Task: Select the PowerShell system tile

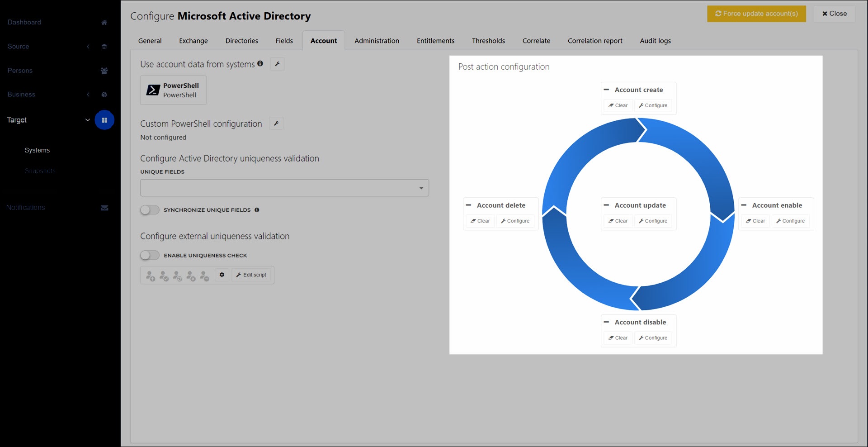Action: 173,90
